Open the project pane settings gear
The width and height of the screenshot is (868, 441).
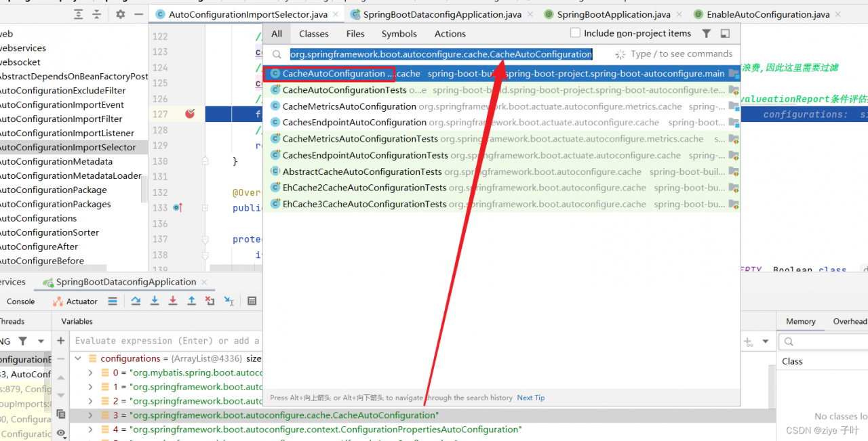(121, 14)
